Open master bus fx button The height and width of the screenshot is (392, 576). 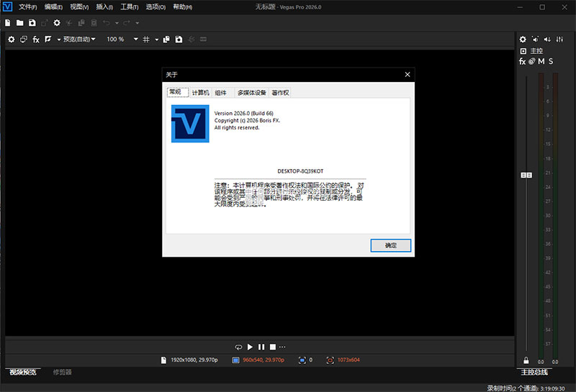(523, 61)
